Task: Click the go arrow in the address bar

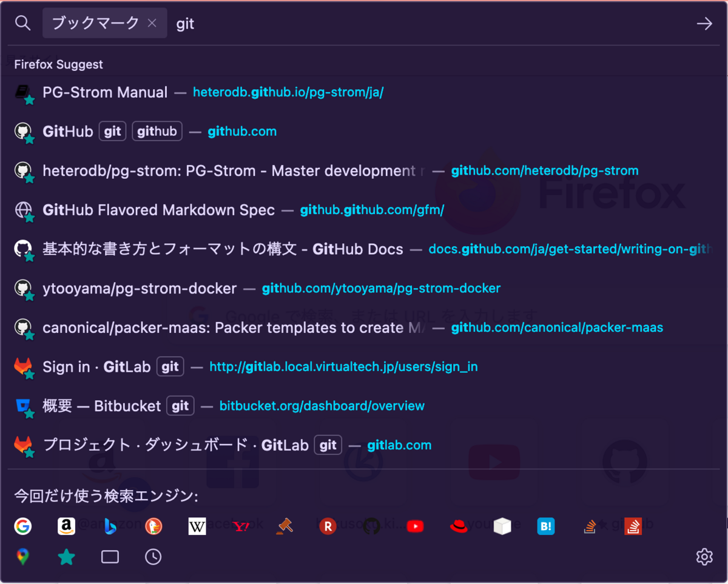Action: (x=704, y=24)
